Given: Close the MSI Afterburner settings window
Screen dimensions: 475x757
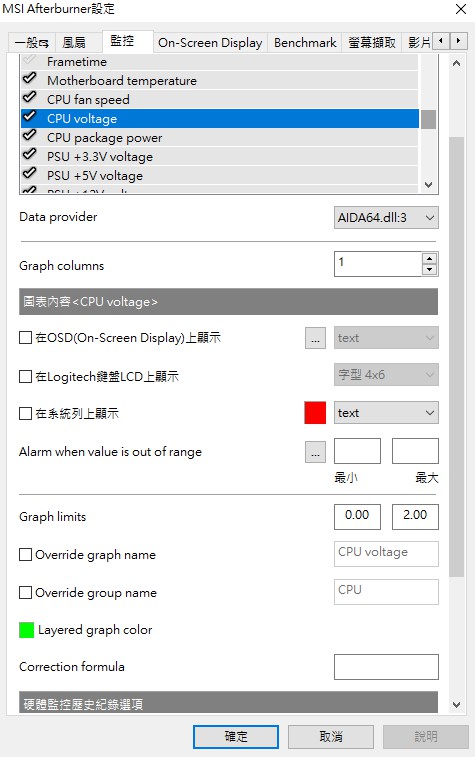Looking at the screenshot, I should [x=461, y=9].
